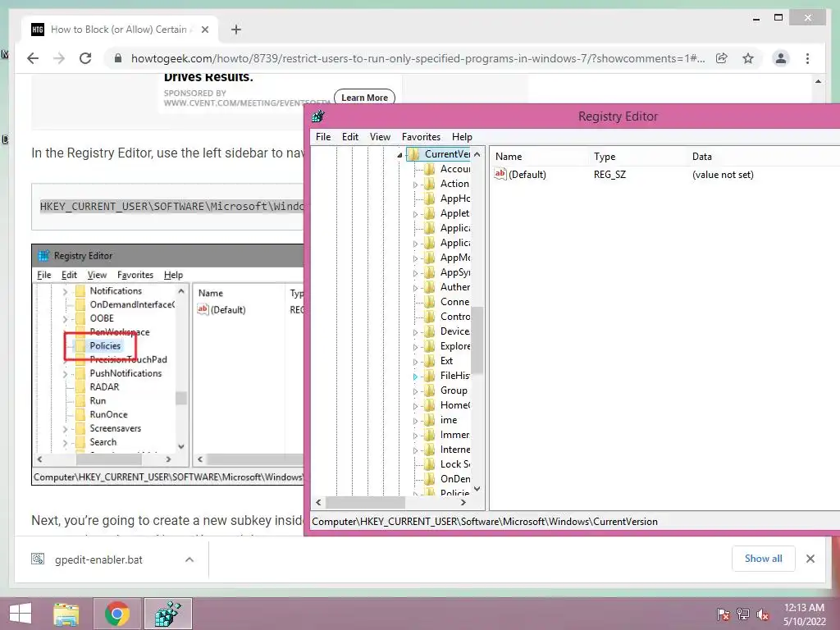Click the REG_SZ type cell
The height and width of the screenshot is (630, 840).
pos(609,175)
